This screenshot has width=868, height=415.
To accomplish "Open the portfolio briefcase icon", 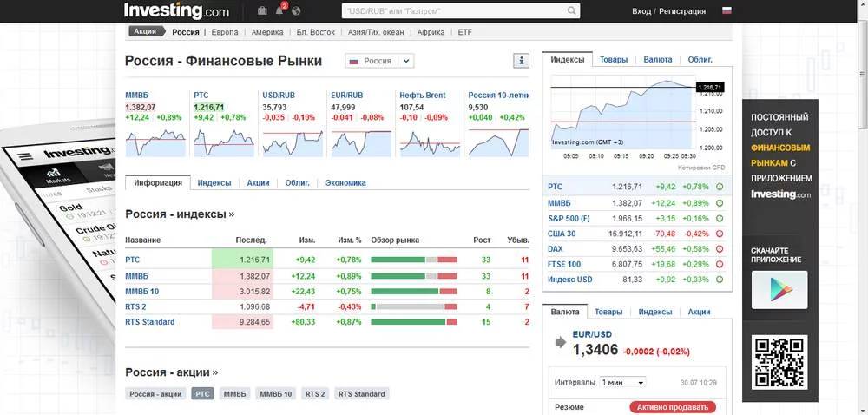I will [x=263, y=11].
